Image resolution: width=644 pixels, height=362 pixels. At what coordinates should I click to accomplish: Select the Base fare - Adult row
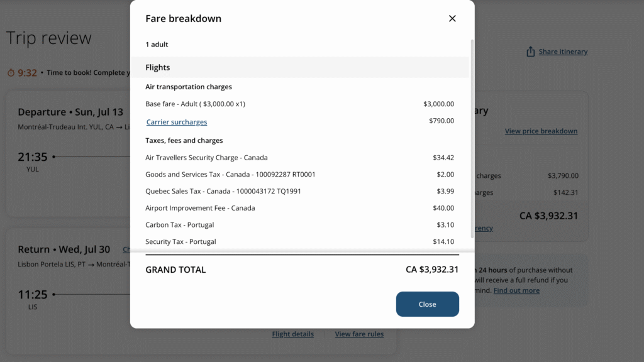[299, 104]
